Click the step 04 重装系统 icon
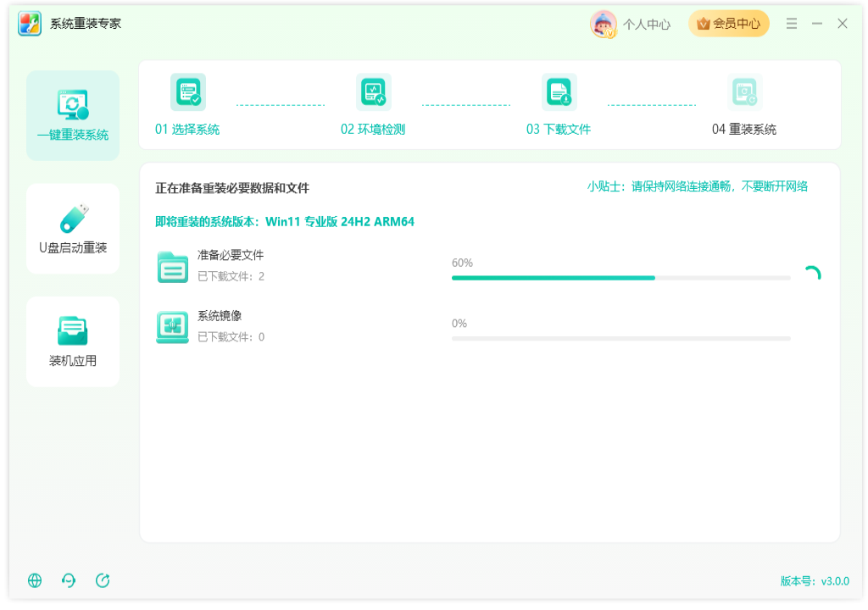This screenshot has height=610, width=868. [744, 91]
